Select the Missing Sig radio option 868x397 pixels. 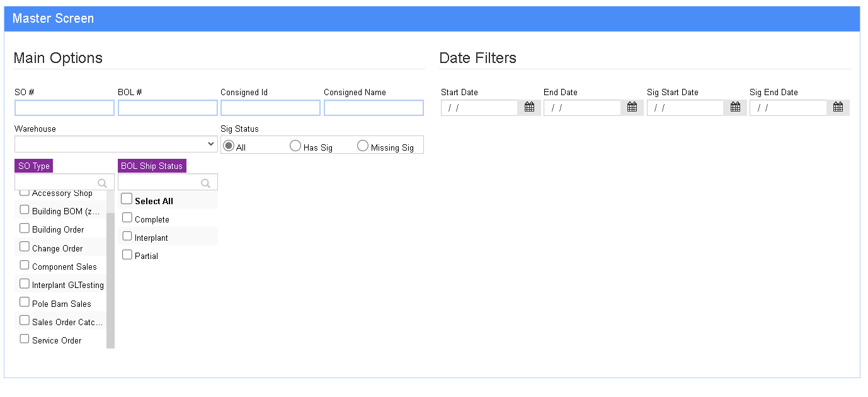tap(362, 146)
